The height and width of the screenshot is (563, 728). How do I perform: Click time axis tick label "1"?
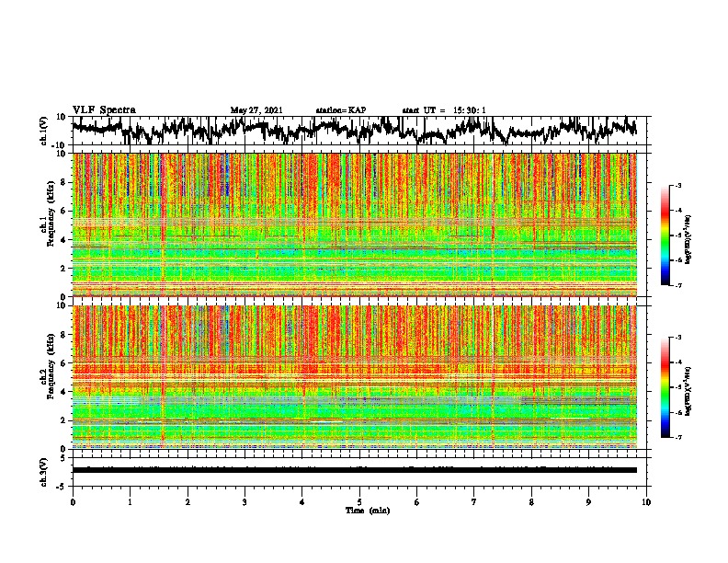pyautogui.click(x=130, y=502)
